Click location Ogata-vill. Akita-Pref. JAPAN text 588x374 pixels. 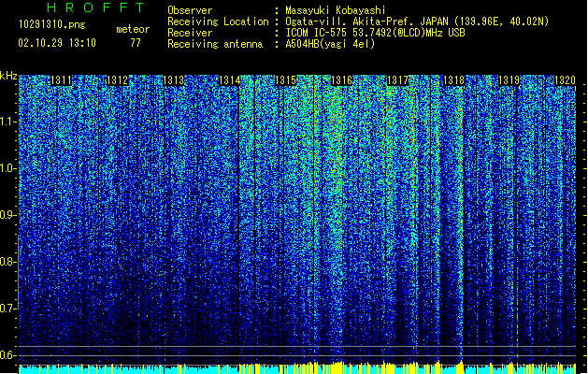[x=417, y=22]
